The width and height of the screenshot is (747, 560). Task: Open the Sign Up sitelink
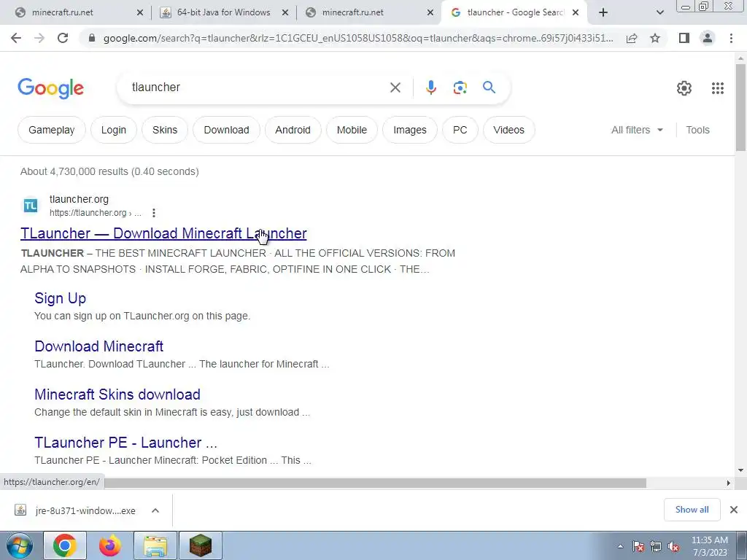click(60, 298)
